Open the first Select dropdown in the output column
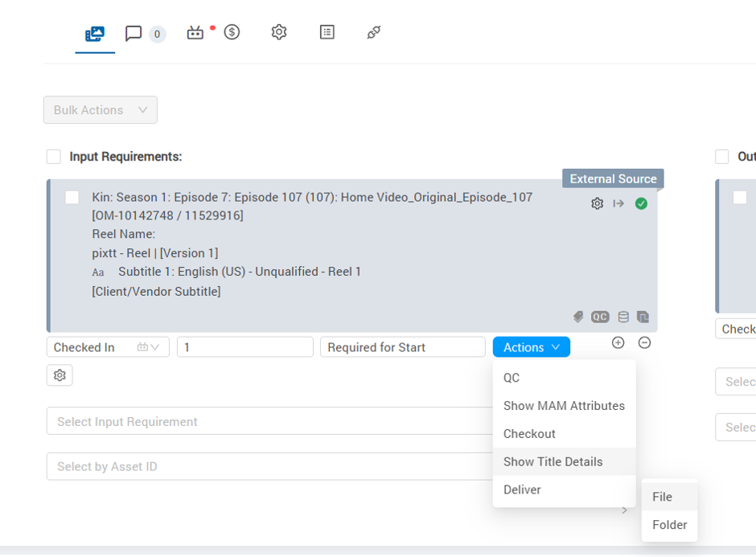This screenshot has width=756, height=557. tap(736, 382)
